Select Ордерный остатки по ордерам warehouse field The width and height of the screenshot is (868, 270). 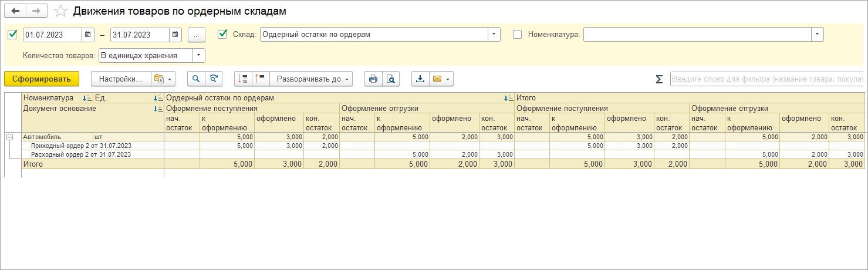[x=374, y=35]
